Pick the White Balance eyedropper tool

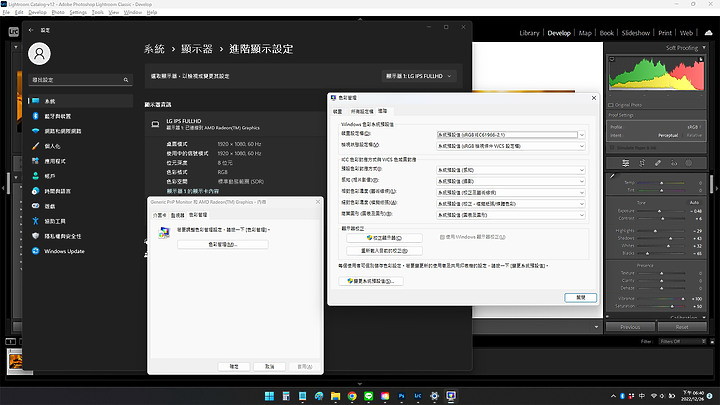pyautogui.click(x=612, y=176)
